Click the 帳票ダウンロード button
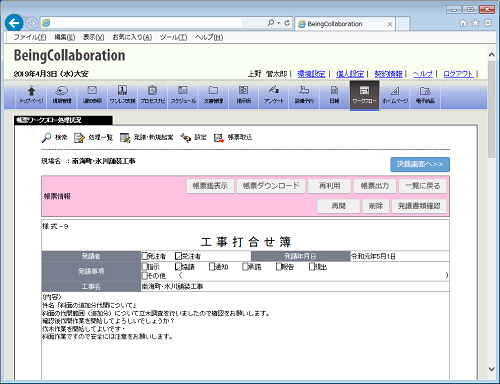The width and height of the screenshot is (500, 384). coord(271,186)
